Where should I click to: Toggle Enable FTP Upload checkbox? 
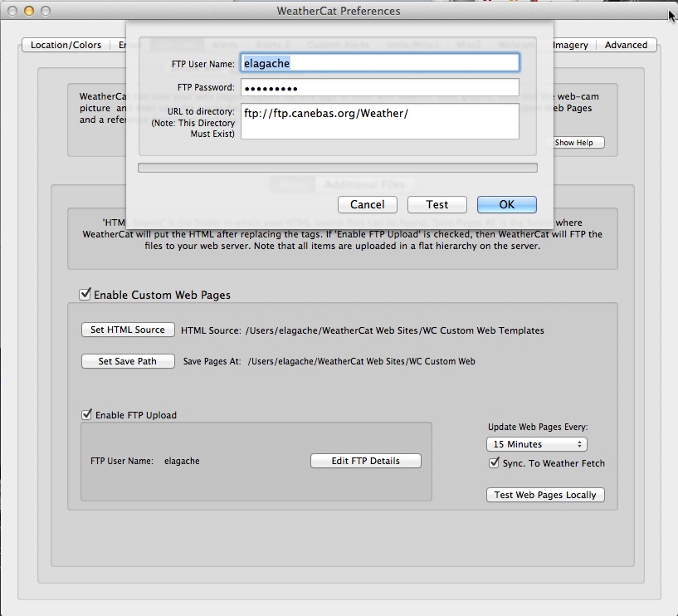pos(86,414)
